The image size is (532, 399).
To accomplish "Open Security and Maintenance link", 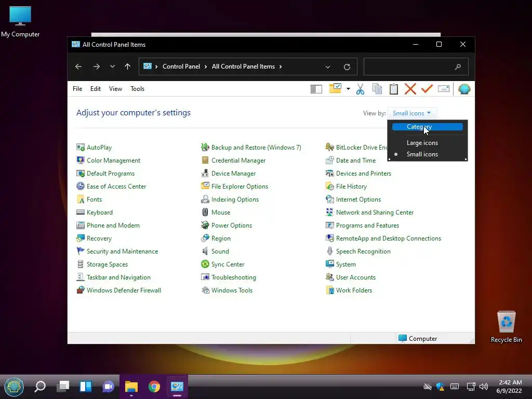I will tap(122, 251).
